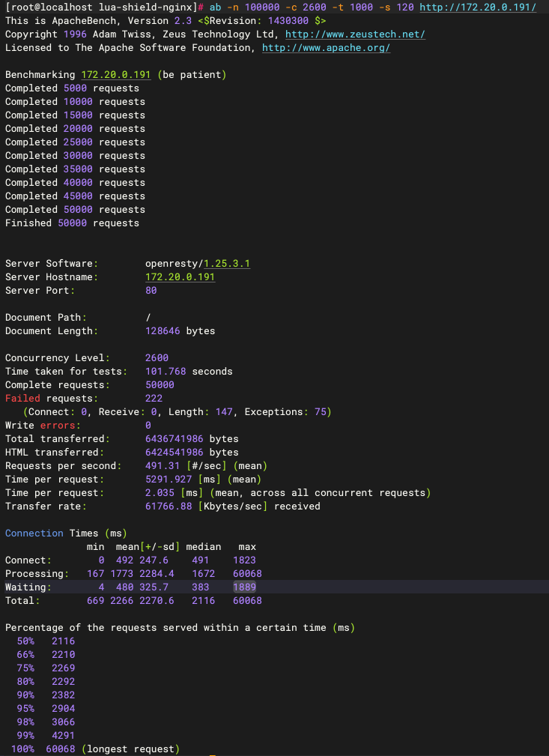Click the red 'Failed' requests label

pos(22,399)
